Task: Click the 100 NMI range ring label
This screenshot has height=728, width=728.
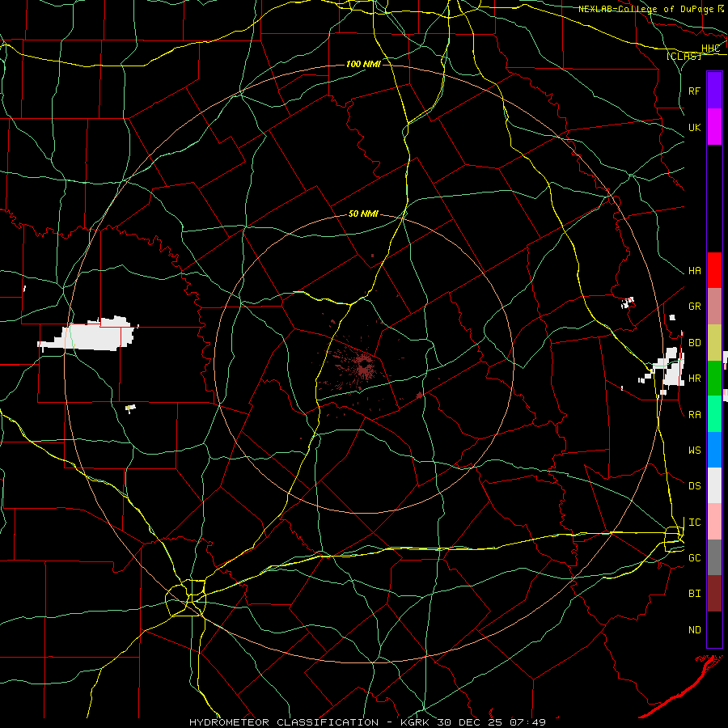Action: point(363,64)
